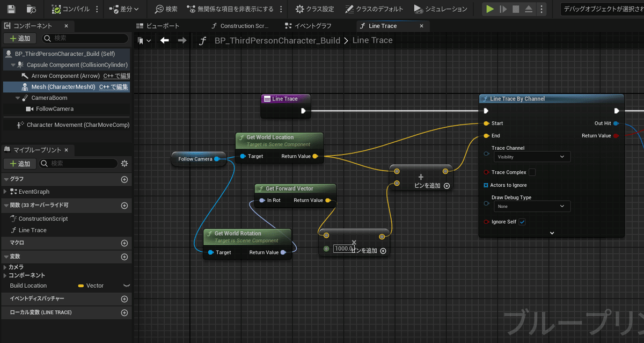
Task: Click 追加 button in コンポーネント panel
Action: point(20,39)
